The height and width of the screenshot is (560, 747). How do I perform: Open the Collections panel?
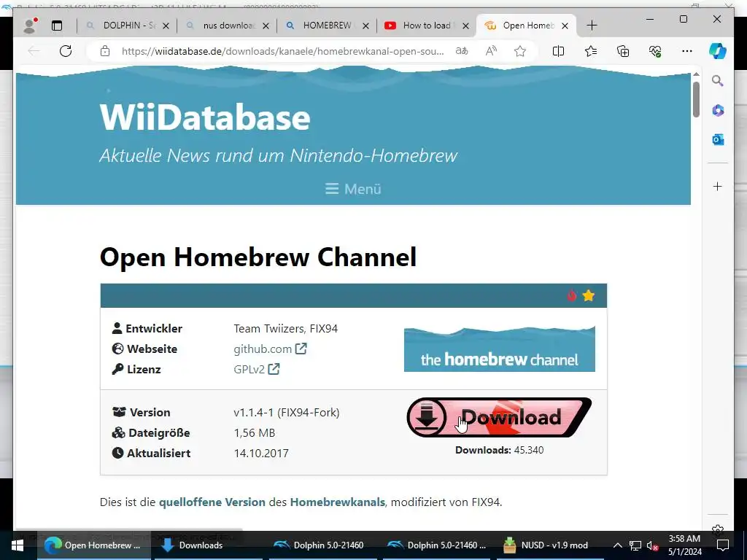(623, 51)
